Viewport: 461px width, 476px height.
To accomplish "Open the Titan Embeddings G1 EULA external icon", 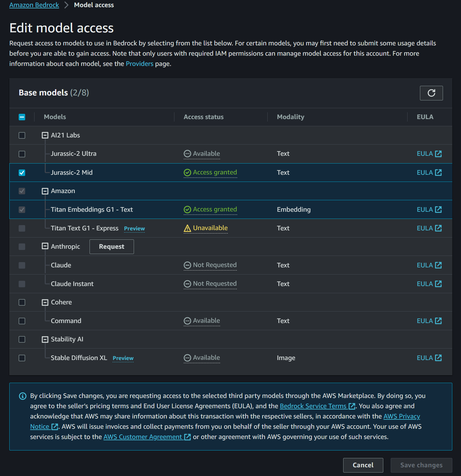I will (438, 210).
